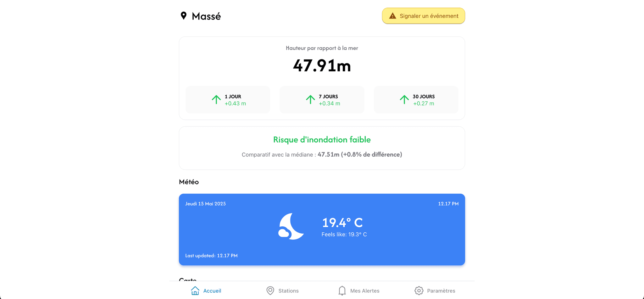Viewport: 644px width, 299px height.
Task: Click the location pin icon beside Massé
Action: [184, 16]
